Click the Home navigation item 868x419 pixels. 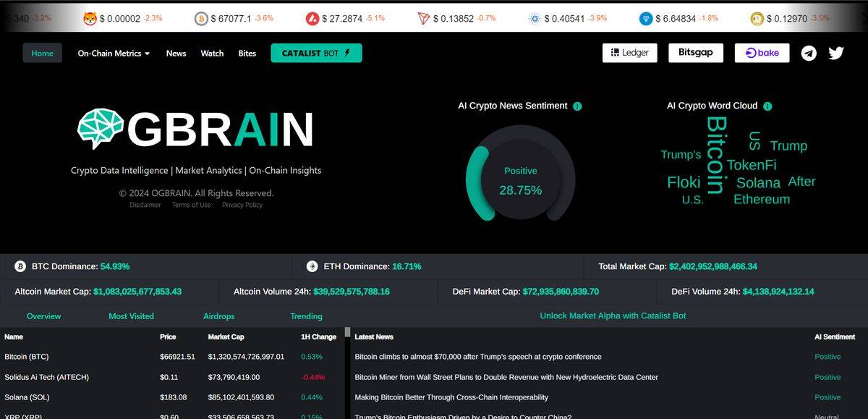42,53
